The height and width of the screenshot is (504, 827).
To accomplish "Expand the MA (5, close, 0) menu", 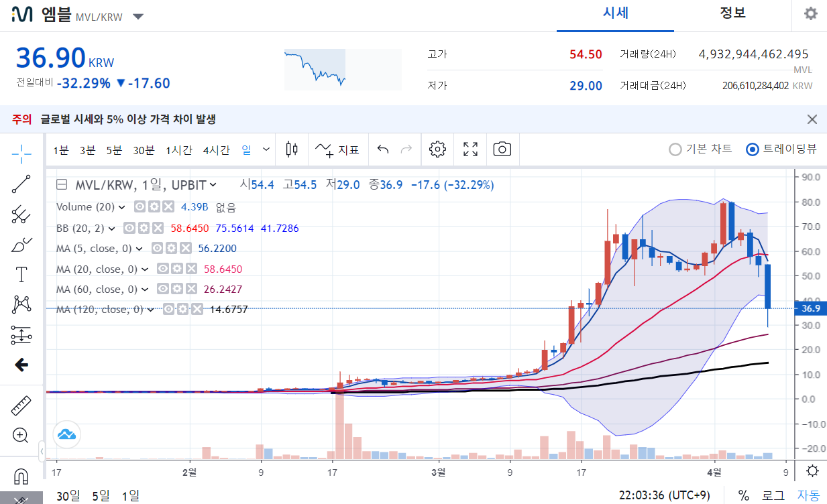I will (139, 249).
